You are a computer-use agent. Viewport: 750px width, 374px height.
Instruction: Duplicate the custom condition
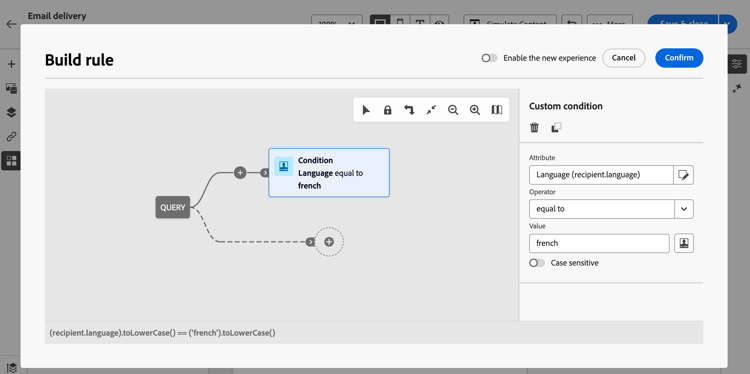click(556, 128)
